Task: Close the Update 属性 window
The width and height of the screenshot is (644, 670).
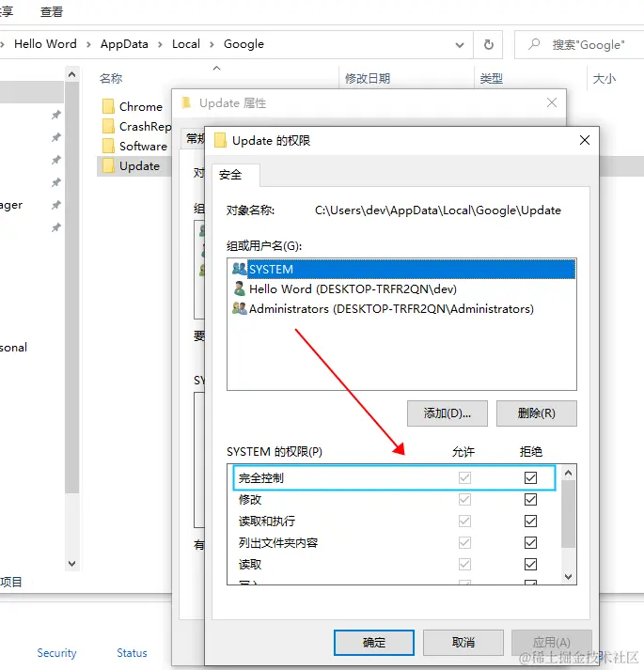Action: tap(552, 102)
